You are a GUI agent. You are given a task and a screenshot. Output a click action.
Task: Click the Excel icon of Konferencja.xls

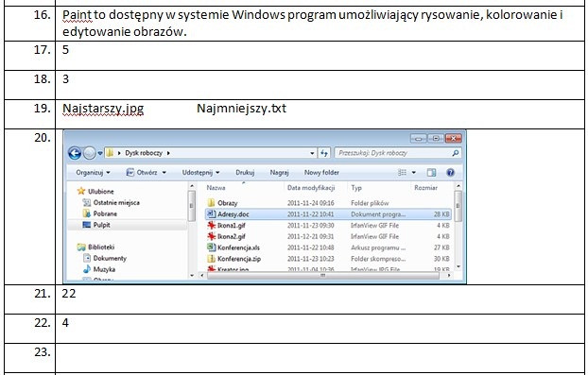(212, 247)
